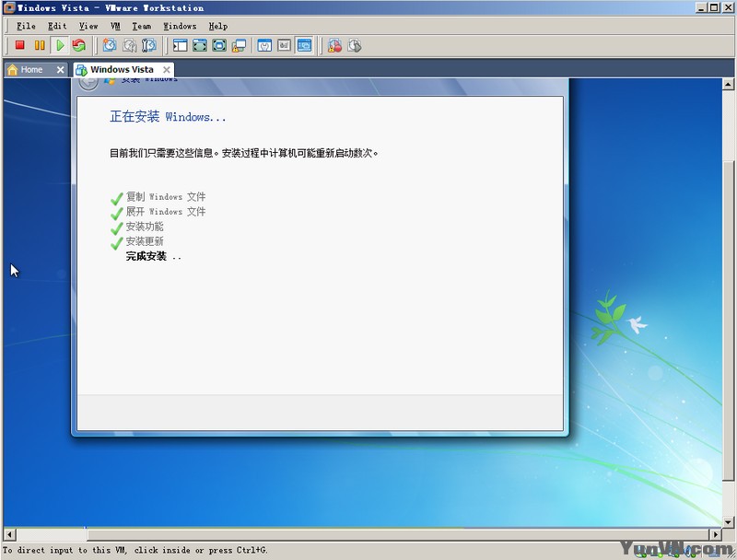
Task: Open the Team menu
Action: tap(142, 27)
